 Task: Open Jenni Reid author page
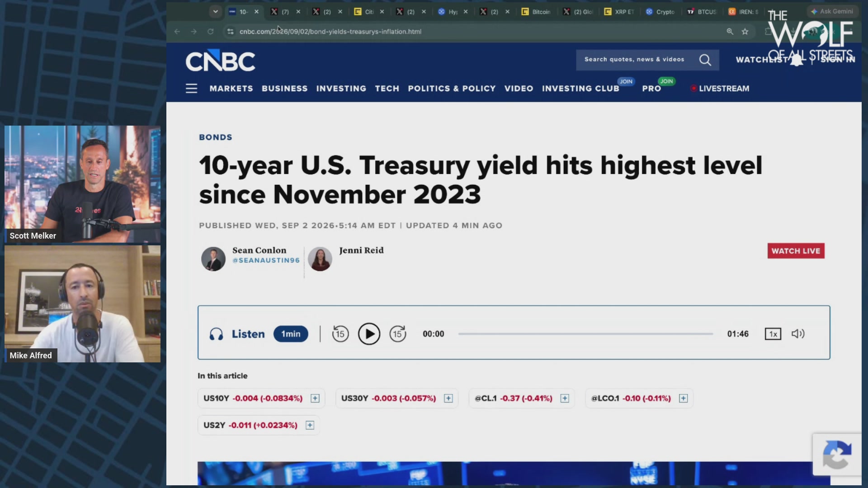(x=361, y=250)
